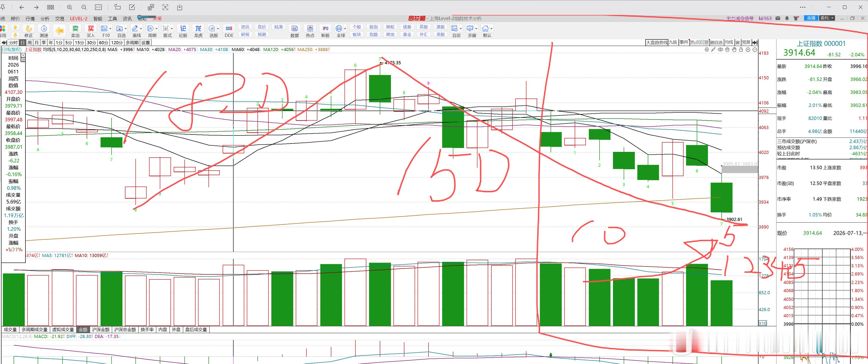Click the 板块 sector button
This screenshot has width=868, height=364.
tap(357, 34)
